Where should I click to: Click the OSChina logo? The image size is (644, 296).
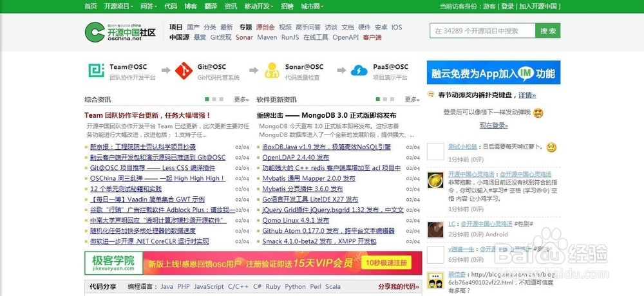[120, 32]
